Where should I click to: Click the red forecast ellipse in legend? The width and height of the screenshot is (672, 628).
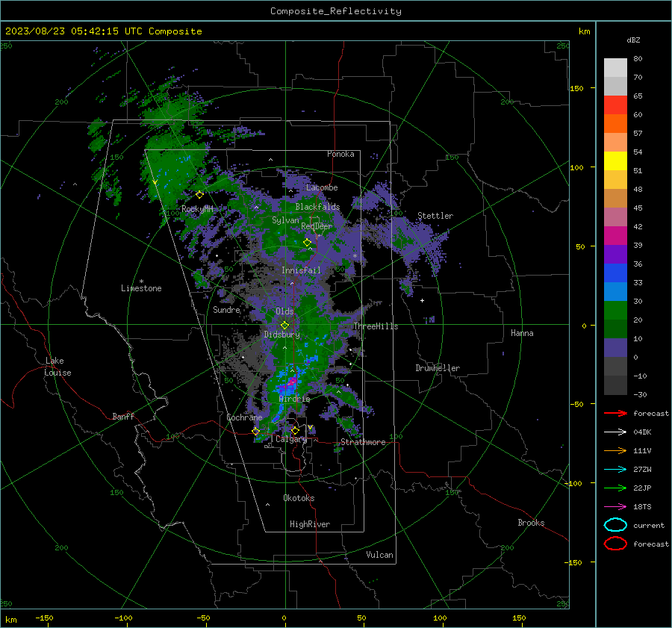[615, 544]
